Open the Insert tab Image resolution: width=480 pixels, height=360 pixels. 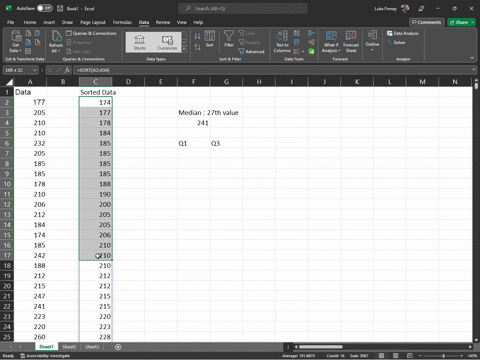click(49, 22)
